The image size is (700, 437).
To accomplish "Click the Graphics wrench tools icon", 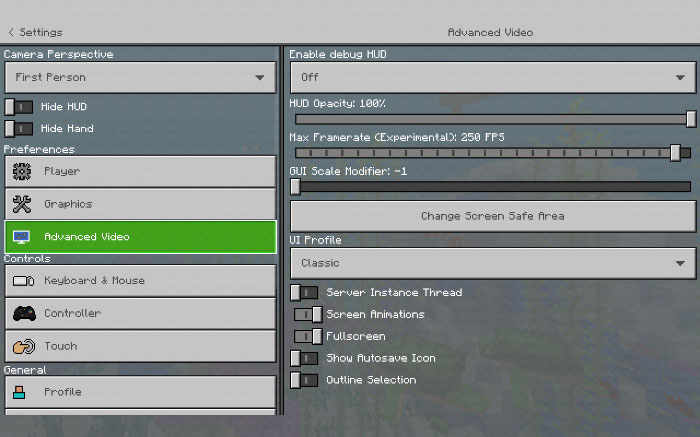I will (21, 204).
